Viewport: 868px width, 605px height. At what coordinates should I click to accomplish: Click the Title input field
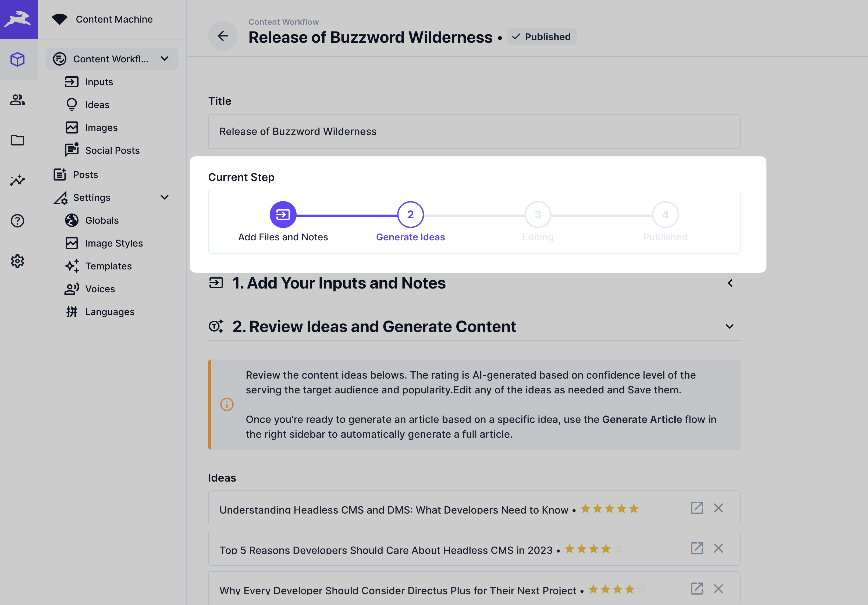[x=474, y=131]
